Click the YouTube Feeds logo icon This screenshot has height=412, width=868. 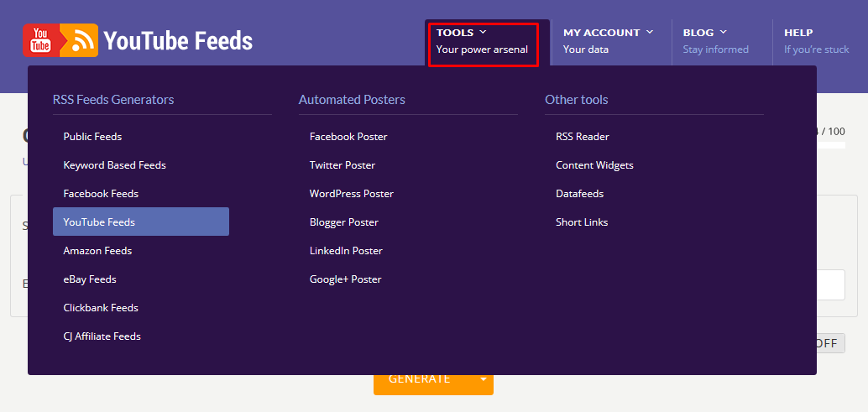tap(60, 40)
